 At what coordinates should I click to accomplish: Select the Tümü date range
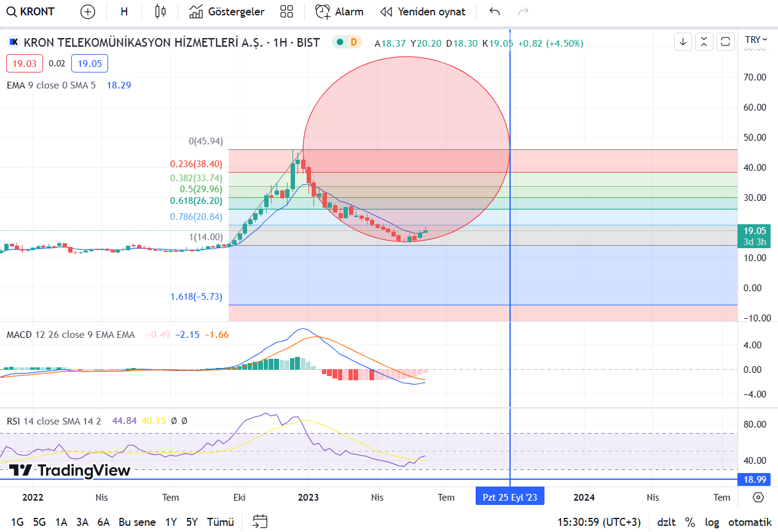point(221,522)
